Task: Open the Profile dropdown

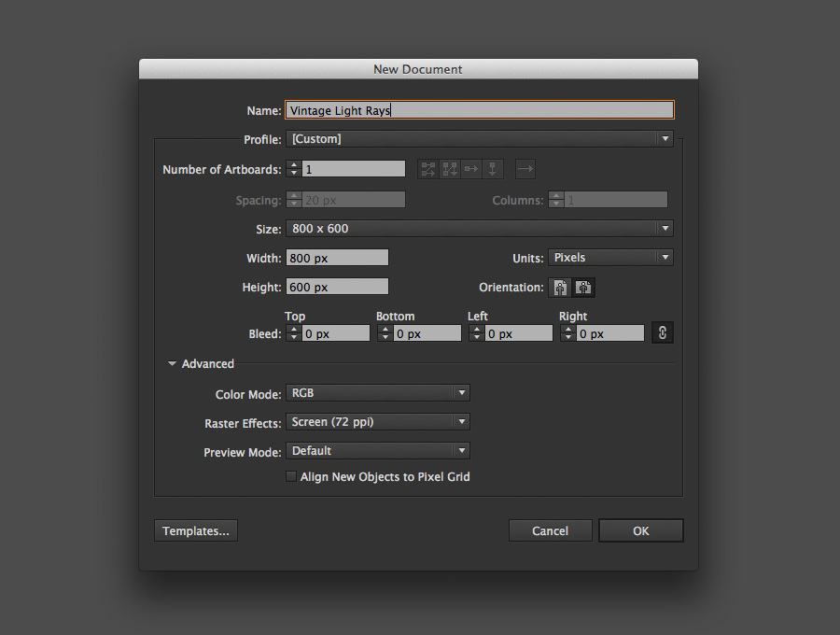Action: point(665,138)
